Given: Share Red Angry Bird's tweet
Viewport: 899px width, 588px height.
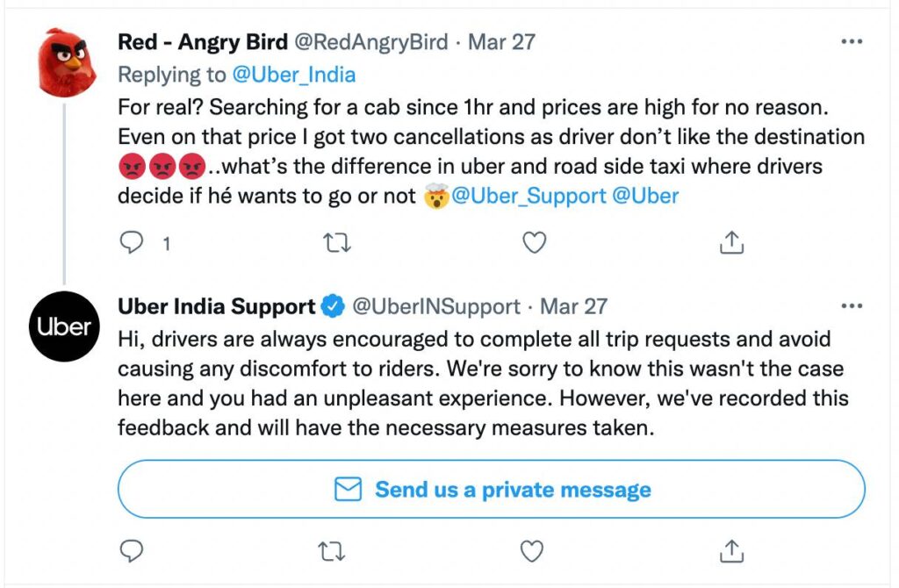Looking at the screenshot, I should coord(731,243).
